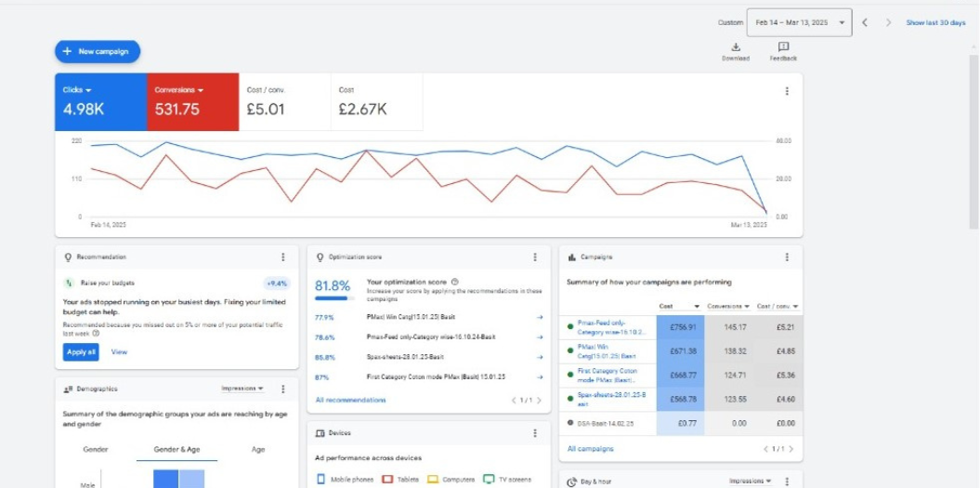Open the Optimization score card's more options menu
This screenshot has width=980, height=488.
tap(535, 257)
